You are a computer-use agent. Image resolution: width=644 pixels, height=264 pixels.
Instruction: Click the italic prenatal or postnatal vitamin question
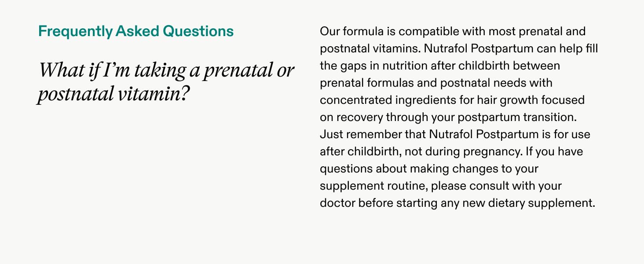[x=166, y=82]
